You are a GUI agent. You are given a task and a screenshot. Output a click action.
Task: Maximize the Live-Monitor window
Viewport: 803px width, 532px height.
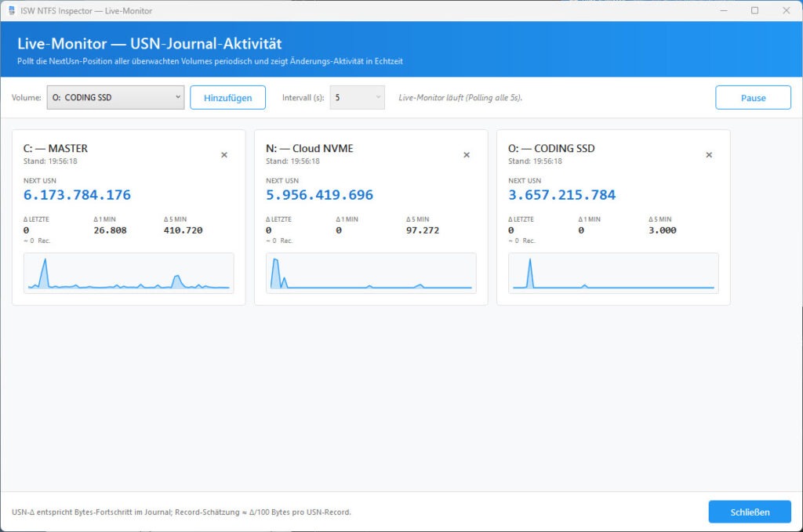tap(754, 10)
